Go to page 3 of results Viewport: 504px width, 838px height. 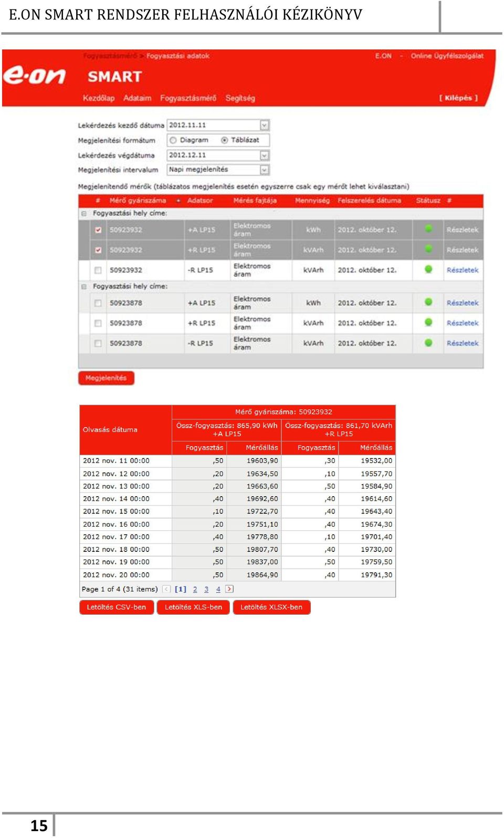pos(206,589)
